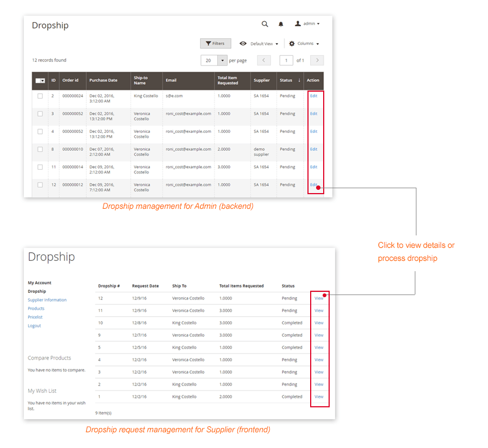Image resolution: width=488 pixels, height=448 pixels.
Task: Click the previous page left arrow
Action: click(x=264, y=60)
